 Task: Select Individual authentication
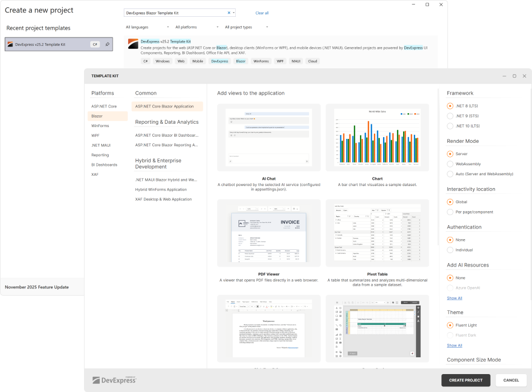(x=450, y=250)
